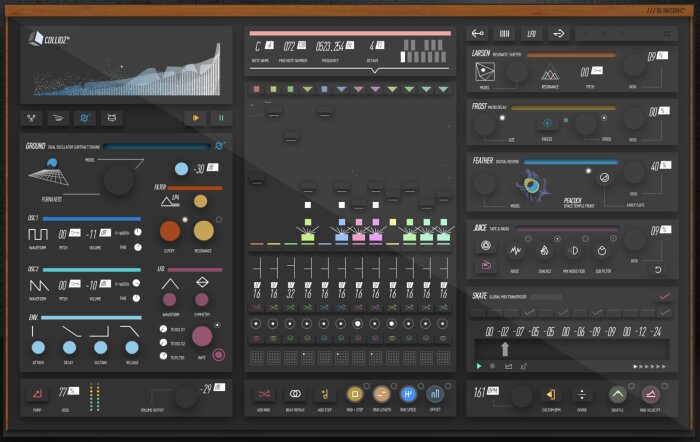Switch to the LFO tab
Screen dimensions: 700x442
pos(531,33)
